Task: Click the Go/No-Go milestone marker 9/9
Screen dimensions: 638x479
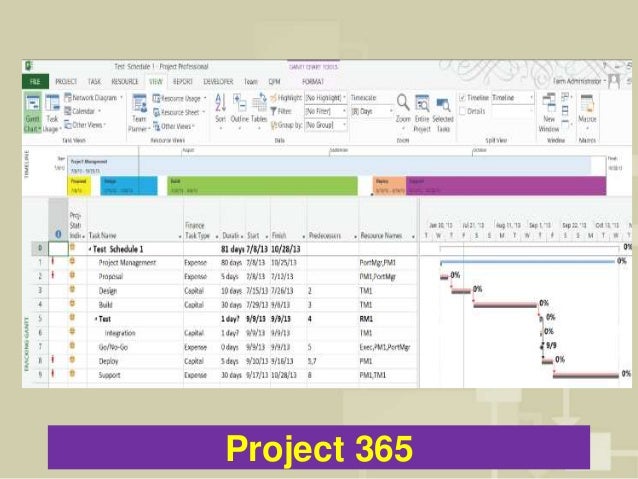Action: [x=542, y=346]
